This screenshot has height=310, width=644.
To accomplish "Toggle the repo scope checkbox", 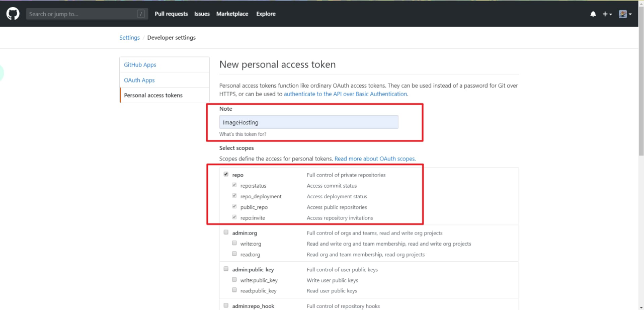I will coord(226,175).
